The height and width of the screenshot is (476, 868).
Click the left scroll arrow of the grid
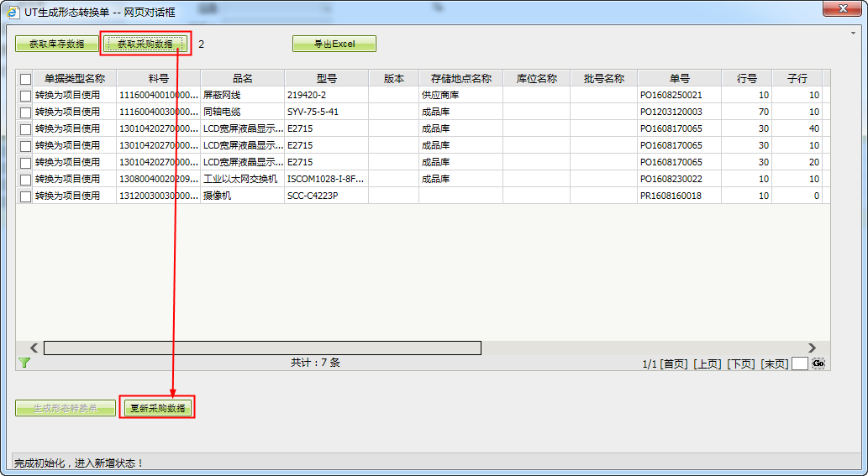tap(34, 348)
